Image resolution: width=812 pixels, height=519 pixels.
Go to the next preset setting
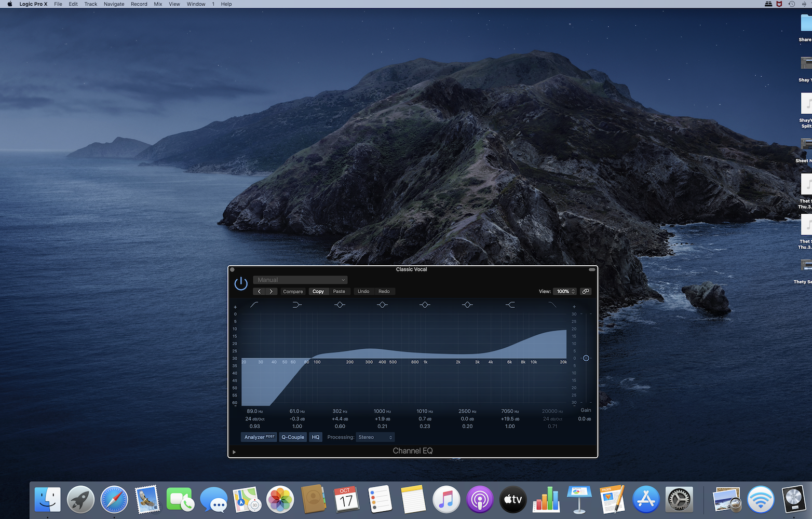(271, 292)
